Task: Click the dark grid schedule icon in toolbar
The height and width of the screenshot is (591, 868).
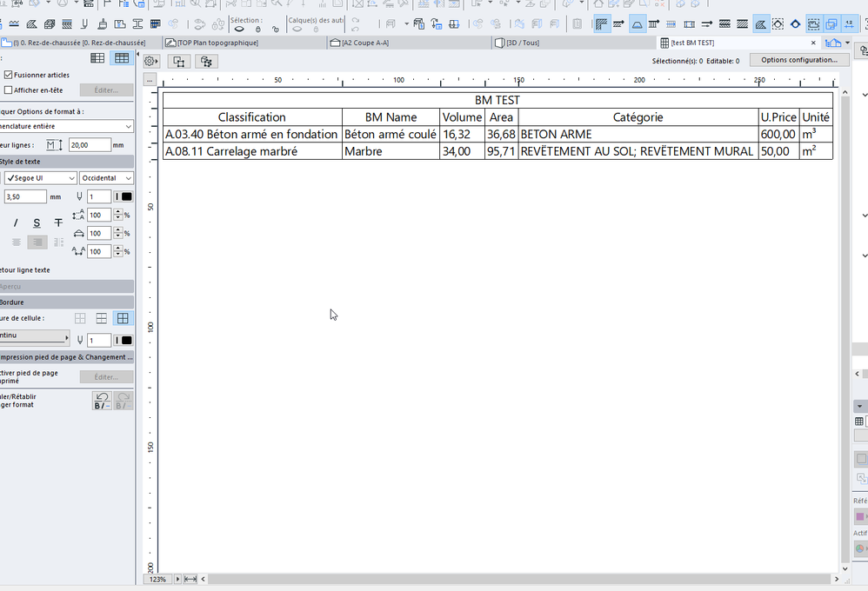Action: click(x=156, y=23)
